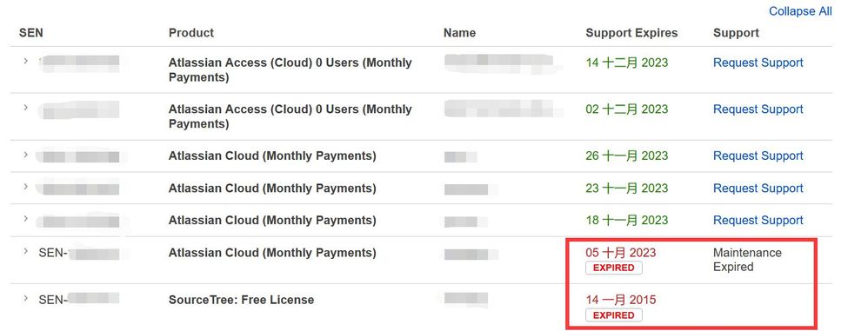This screenshot has height=331, width=868.
Task: Click the SEN column header
Action: point(31,33)
